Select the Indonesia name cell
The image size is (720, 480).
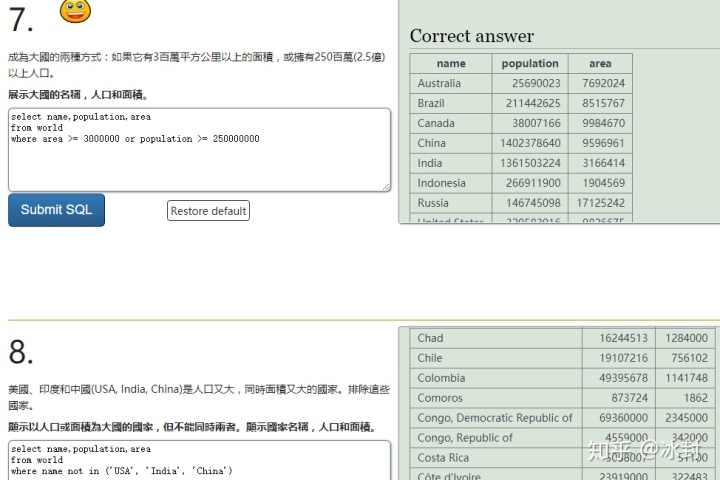point(451,183)
